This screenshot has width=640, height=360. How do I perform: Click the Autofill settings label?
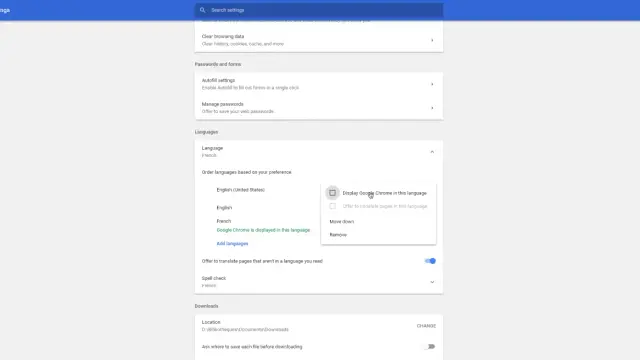218,80
